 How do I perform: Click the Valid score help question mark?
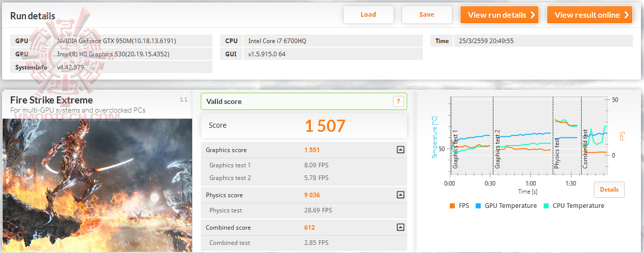[399, 101]
